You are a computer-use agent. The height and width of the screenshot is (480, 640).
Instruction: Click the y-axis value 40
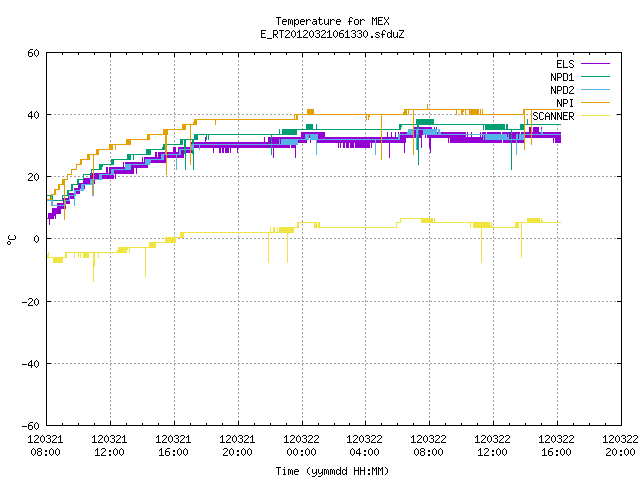[33, 115]
